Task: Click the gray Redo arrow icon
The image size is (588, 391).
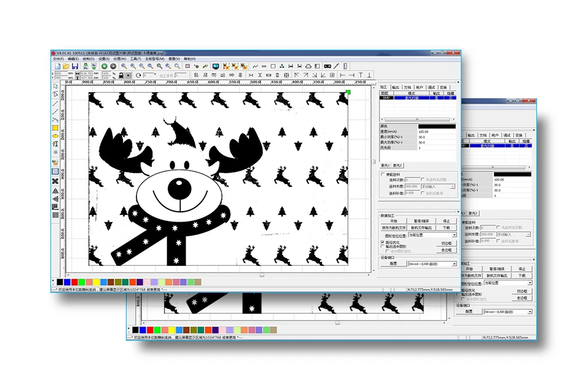Action: (x=113, y=66)
